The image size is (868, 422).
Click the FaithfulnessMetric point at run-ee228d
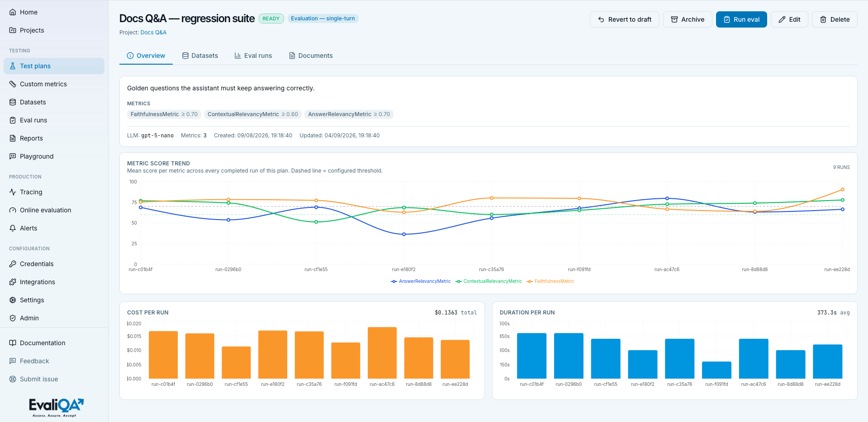pos(842,190)
